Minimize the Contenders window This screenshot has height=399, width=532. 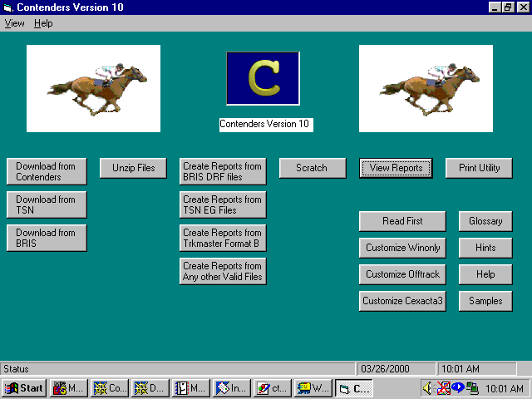[x=495, y=7]
